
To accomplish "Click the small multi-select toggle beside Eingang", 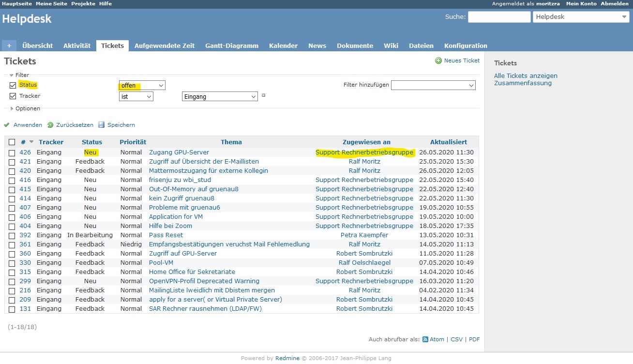I will 263,95.
